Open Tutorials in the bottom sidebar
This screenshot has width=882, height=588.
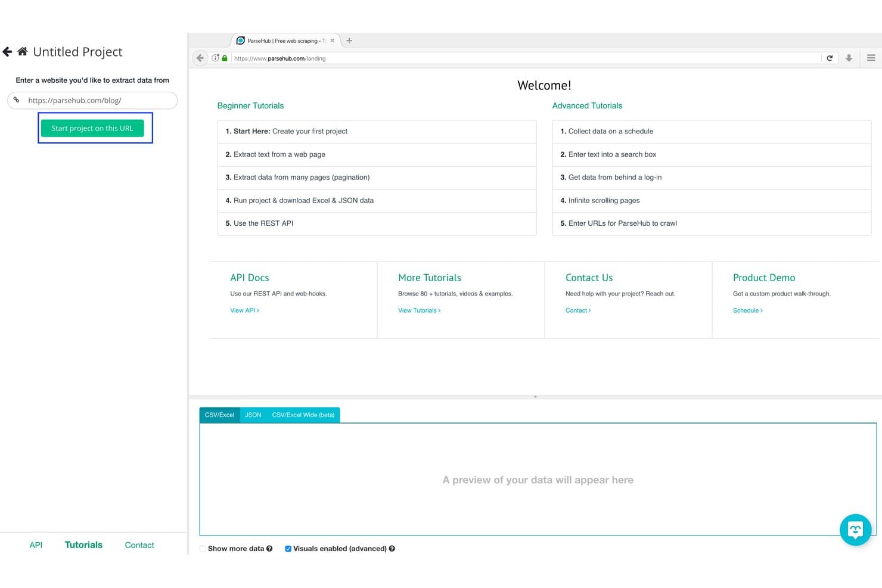[83, 545]
